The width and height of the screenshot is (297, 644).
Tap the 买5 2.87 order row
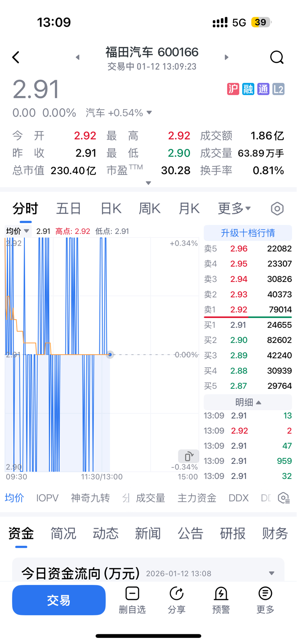click(248, 386)
